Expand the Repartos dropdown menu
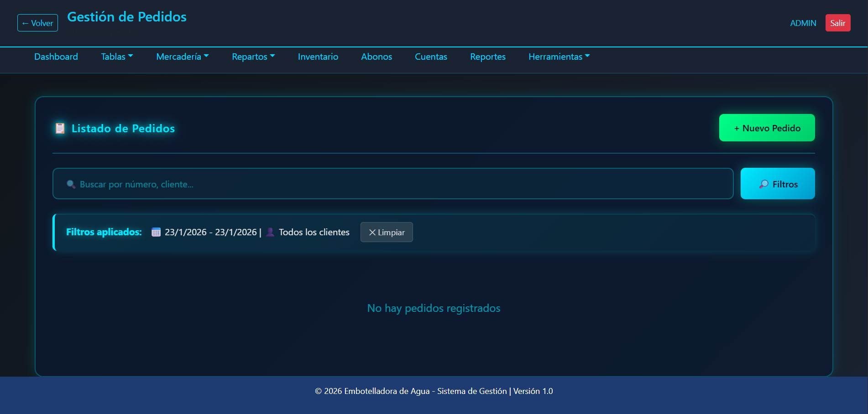The width and height of the screenshot is (868, 414). [253, 57]
